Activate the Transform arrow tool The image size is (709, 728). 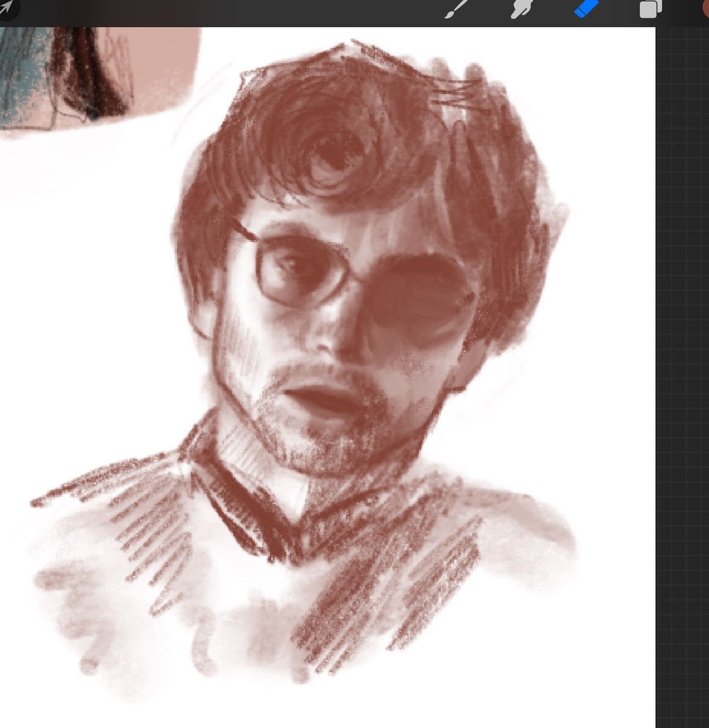pyautogui.click(x=6, y=8)
